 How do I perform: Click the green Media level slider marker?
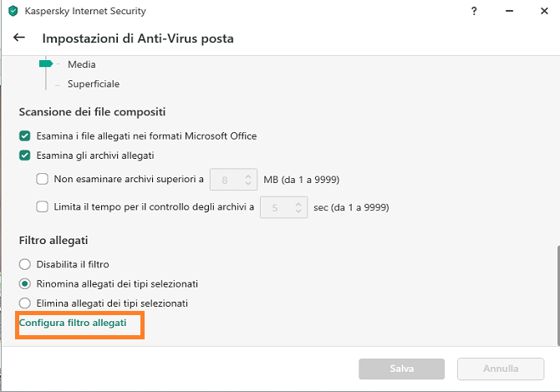[x=46, y=64]
